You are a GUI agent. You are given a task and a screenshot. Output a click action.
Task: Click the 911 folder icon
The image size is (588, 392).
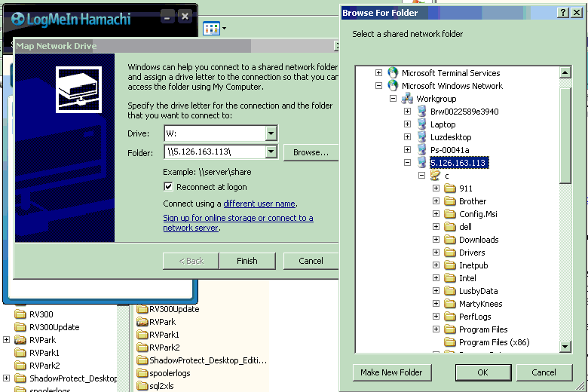coord(449,188)
